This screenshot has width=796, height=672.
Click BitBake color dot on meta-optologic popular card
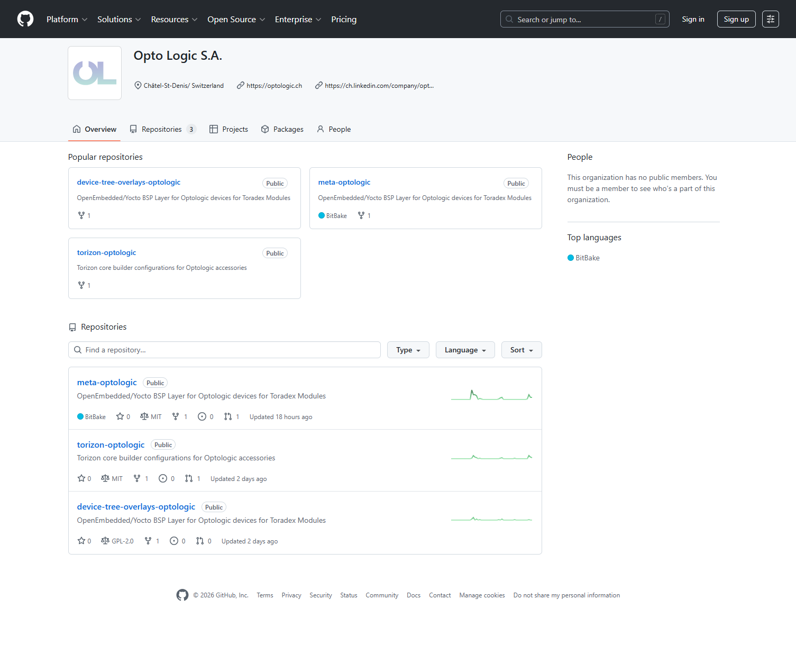click(x=322, y=215)
